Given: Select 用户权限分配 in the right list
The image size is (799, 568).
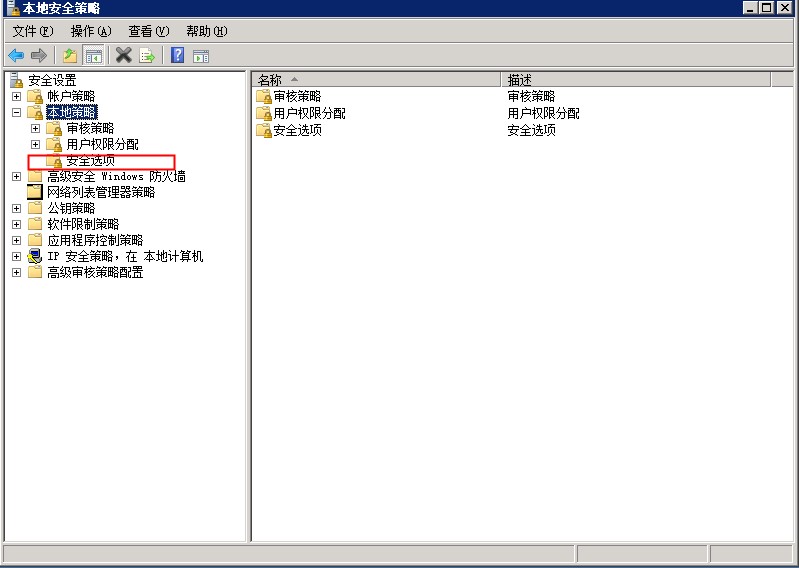Looking at the screenshot, I should 309,113.
